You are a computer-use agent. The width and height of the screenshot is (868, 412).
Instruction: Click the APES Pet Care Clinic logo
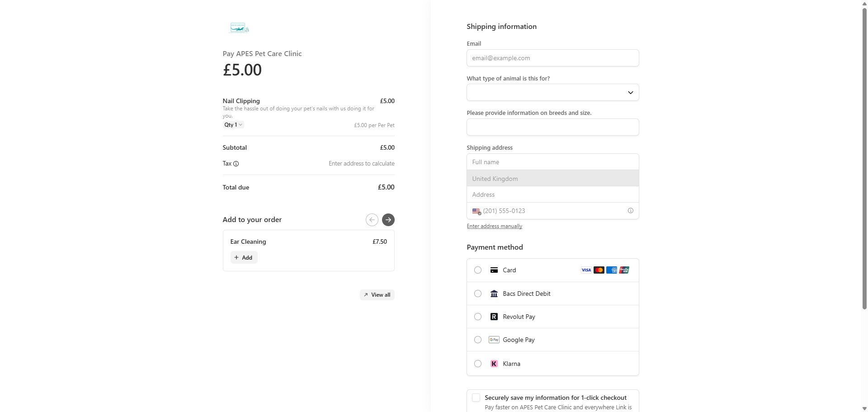coord(239,28)
